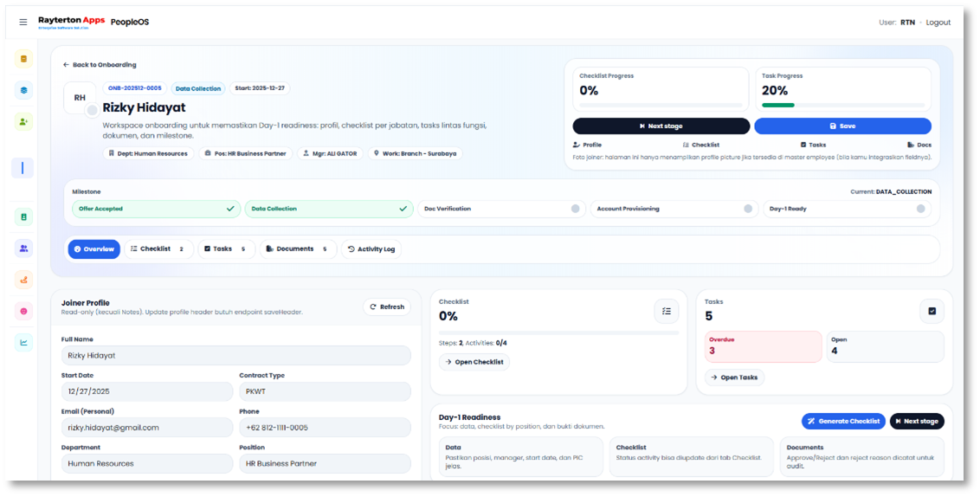Image resolution: width=980 pixels, height=497 pixels.
Task: Click the pink smiley face sidebar icon
Action: [23, 311]
